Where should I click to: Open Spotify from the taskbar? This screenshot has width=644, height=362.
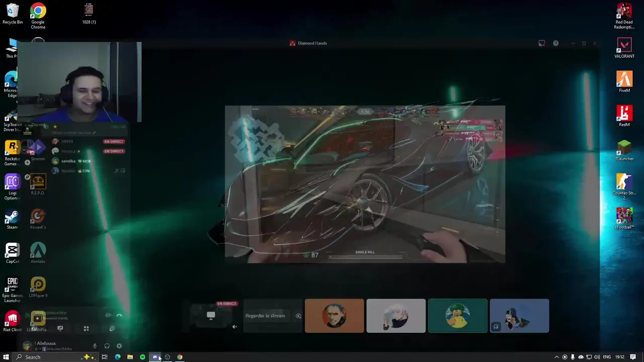pyautogui.click(x=142, y=357)
